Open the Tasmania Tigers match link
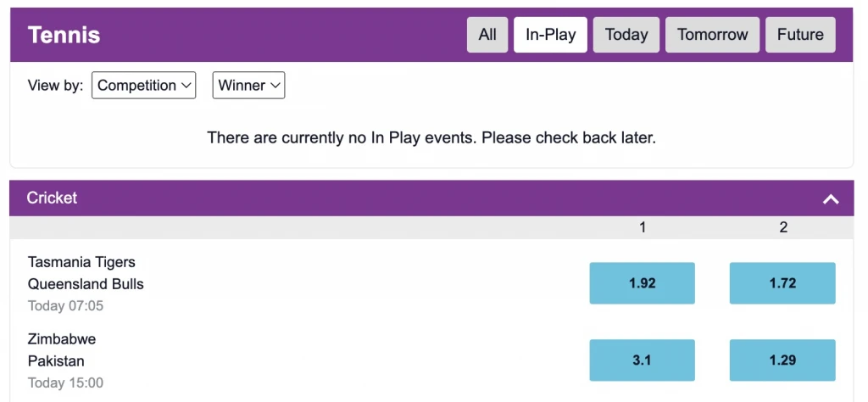The width and height of the screenshot is (868, 402). point(81,262)
